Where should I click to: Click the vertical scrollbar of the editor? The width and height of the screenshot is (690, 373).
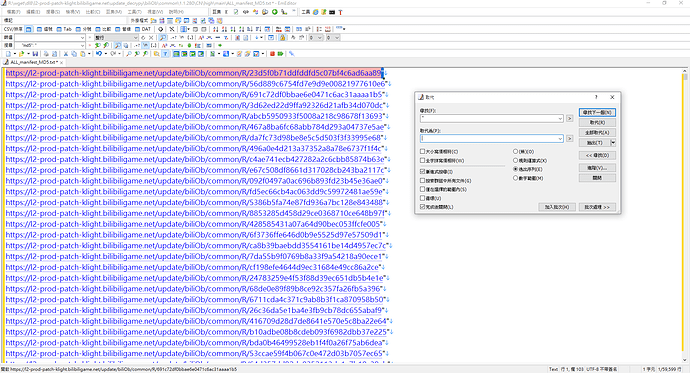click(x=684, y=216)
